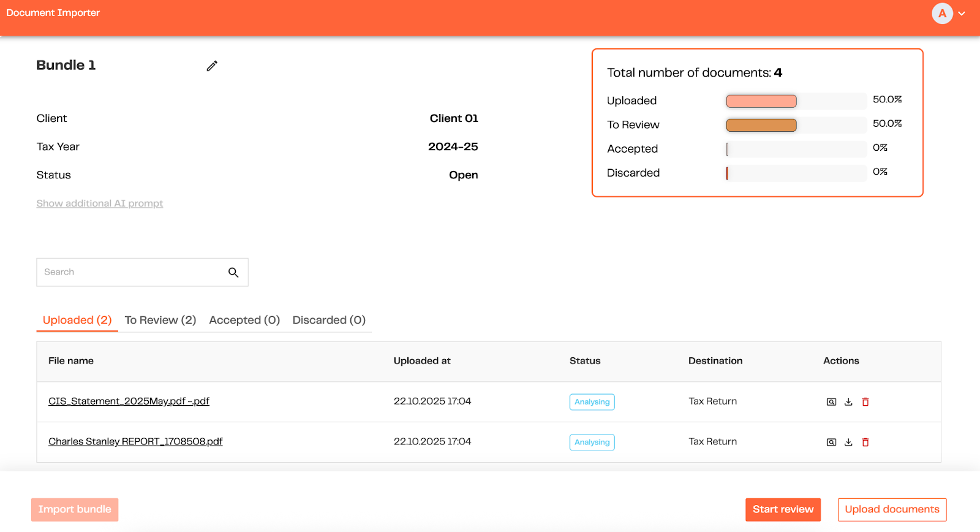Click the search magnifier icon
The image size is (980, 532).
[233, 272]
